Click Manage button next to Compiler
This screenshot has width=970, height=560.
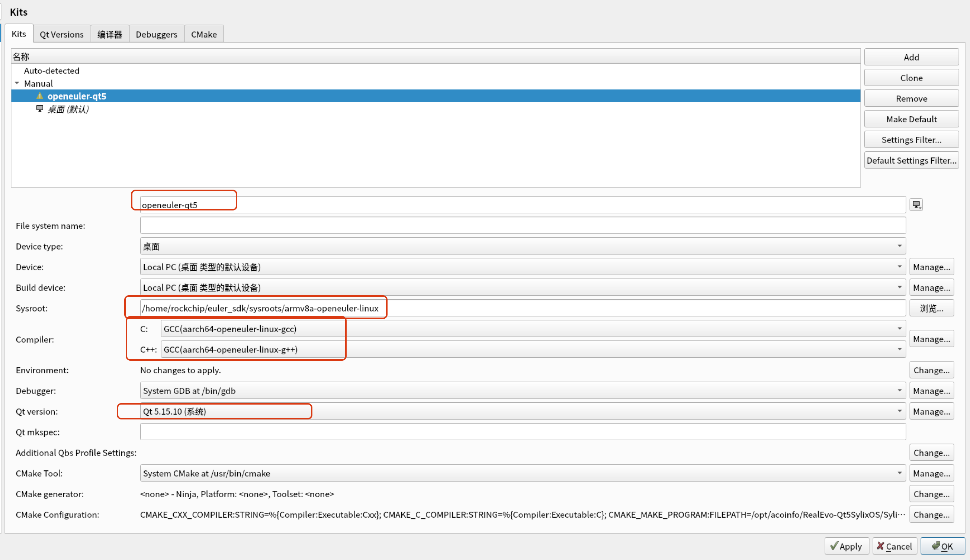pos(931,339)
